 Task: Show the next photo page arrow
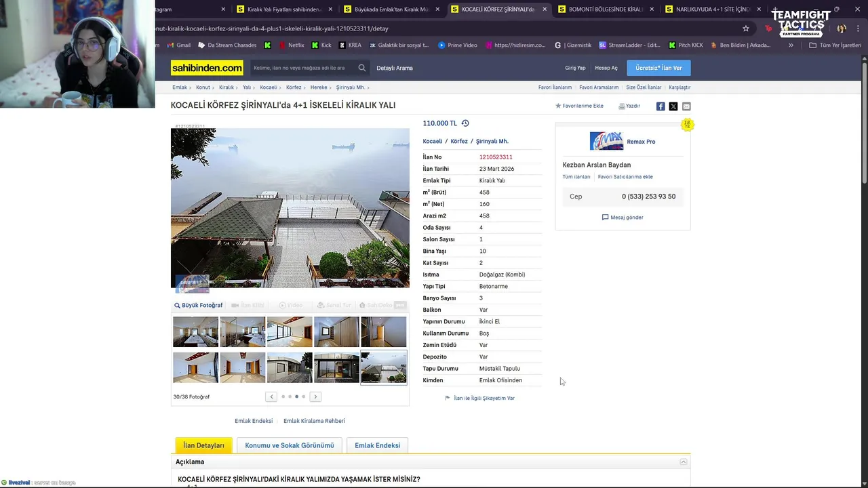[x=315, y=396]
